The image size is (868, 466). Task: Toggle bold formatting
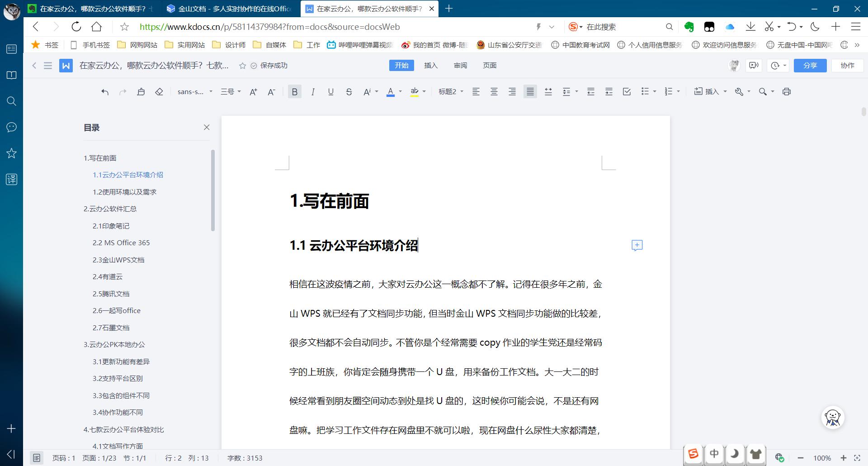click(295, 91)
